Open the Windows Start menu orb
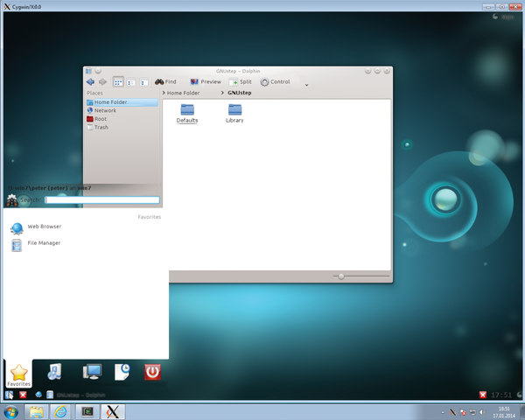The image size is (525, 420). tap(11, 411)
